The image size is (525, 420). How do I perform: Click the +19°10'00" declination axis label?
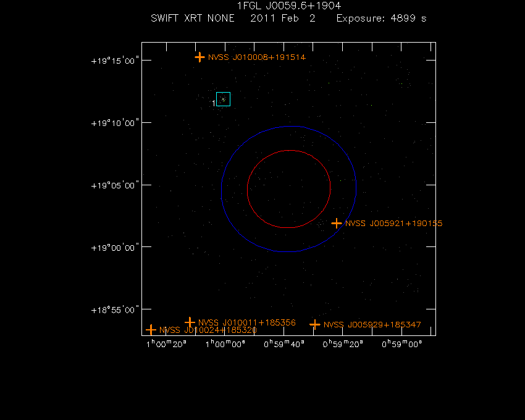pos(115,123)
